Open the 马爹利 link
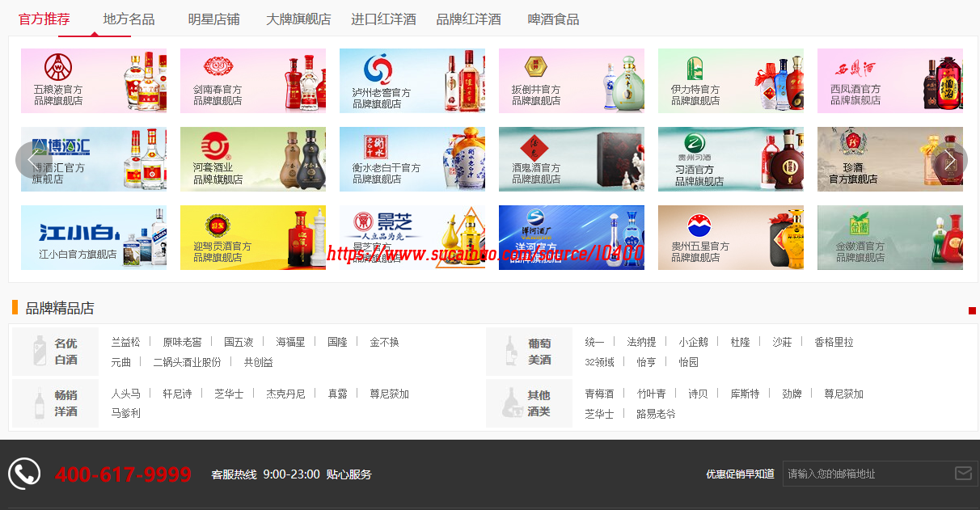The height and width of the screenshot is (510, 980). coord(125,413)
